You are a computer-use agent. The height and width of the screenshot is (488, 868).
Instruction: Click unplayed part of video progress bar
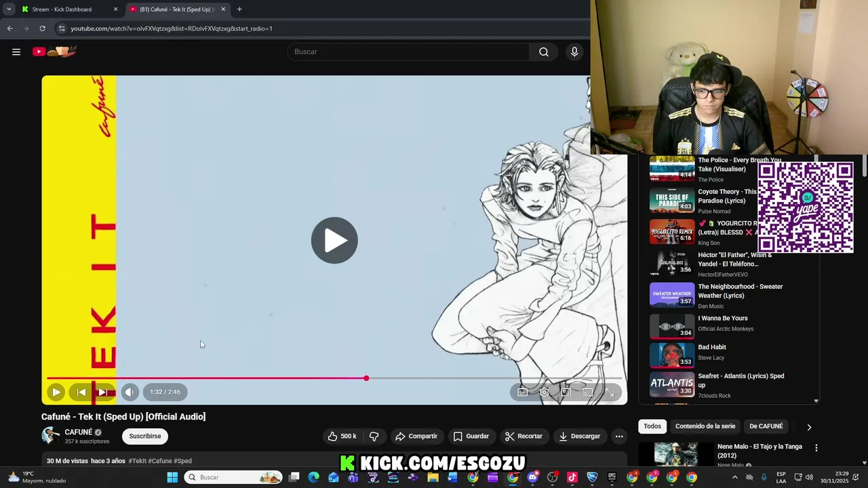(x=495, y=378)
